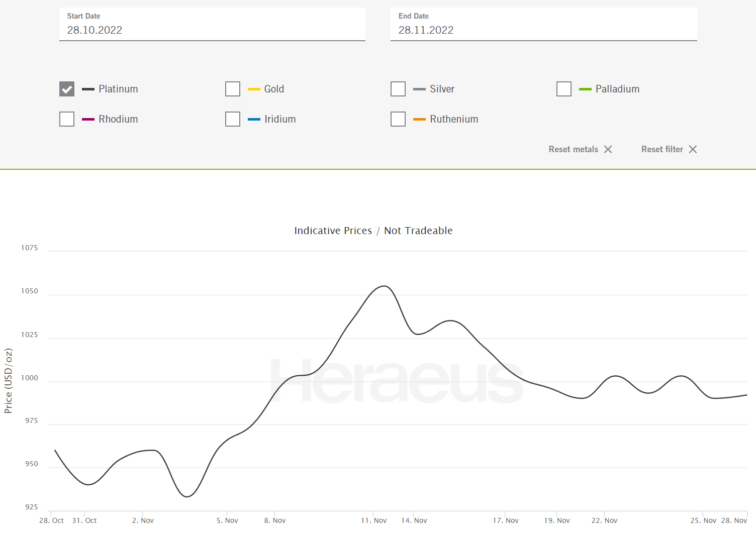Click the 28. Oct axis label

tap(51, 520)
